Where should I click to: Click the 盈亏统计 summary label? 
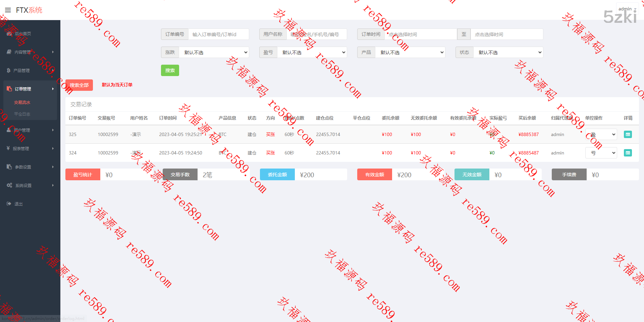pos(83,175)
